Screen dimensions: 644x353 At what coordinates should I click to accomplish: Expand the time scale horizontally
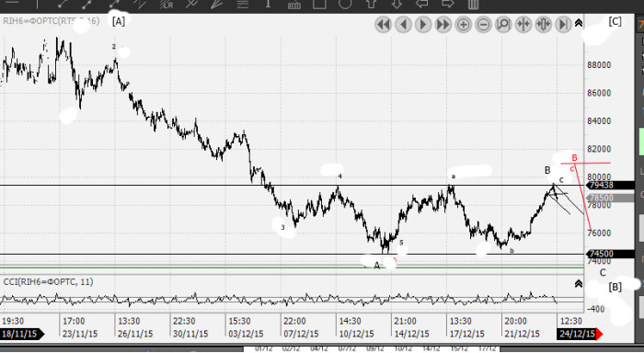[x=544, y=25]
